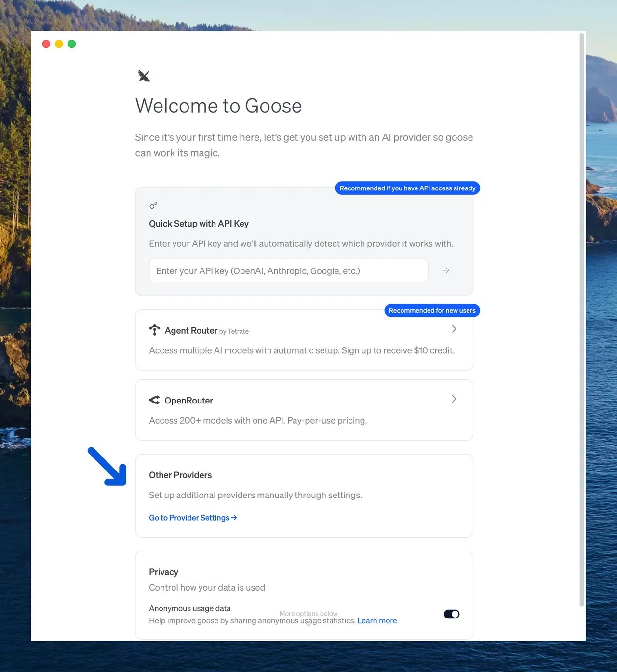Click the Goose bird logo icon
This screenshot has height=672, width=617.
[144, 76]
